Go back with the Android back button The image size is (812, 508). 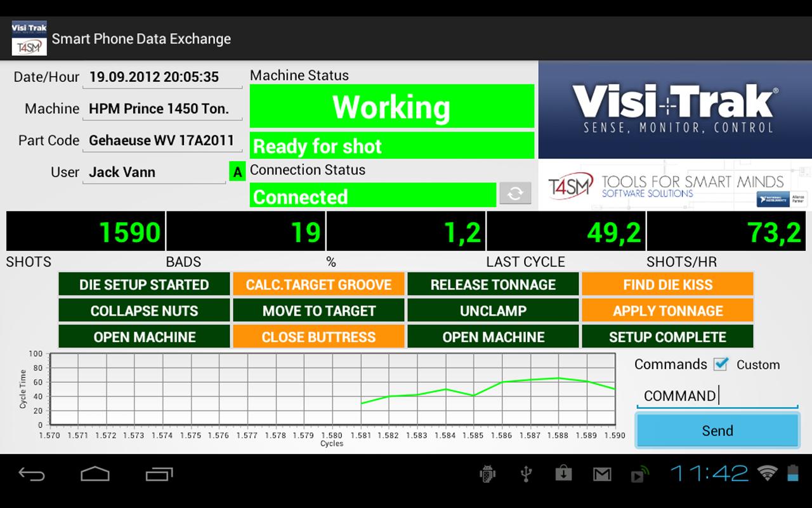(x=32, y=474)
